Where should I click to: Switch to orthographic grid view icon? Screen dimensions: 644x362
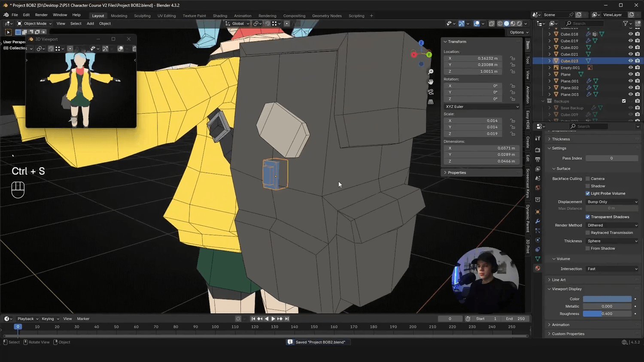(431, 102)
